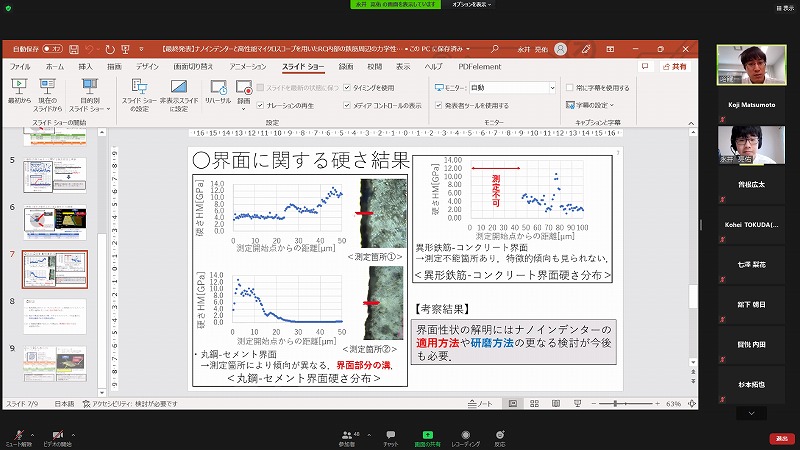The image size is (800, 450).
Task: Toggle メディア コントロールの表示 checkbox
Action: pos(347,105)
